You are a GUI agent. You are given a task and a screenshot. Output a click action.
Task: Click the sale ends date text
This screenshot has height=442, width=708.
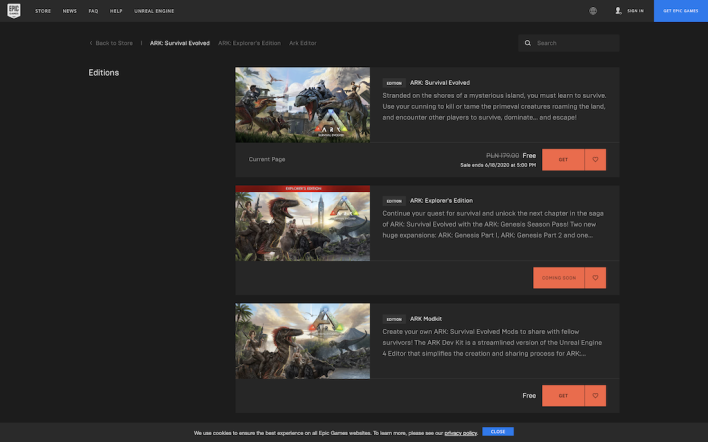pos(498,165)
